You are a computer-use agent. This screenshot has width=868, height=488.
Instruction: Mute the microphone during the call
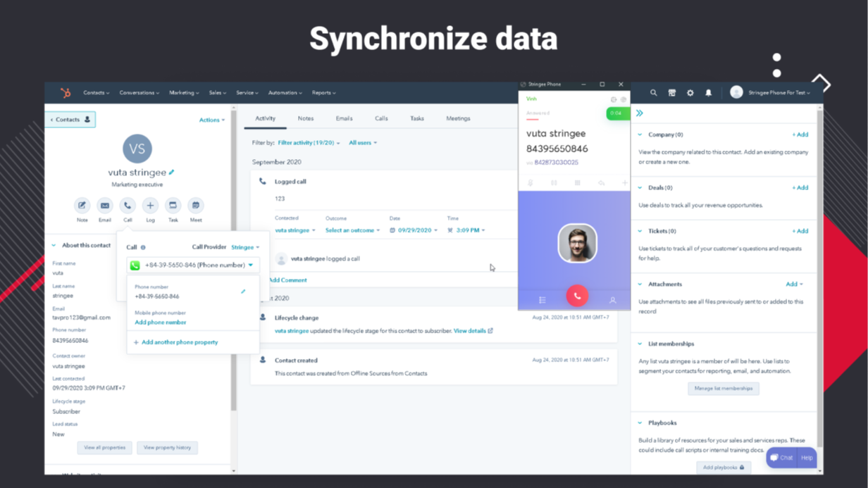[x=529, y=182]
